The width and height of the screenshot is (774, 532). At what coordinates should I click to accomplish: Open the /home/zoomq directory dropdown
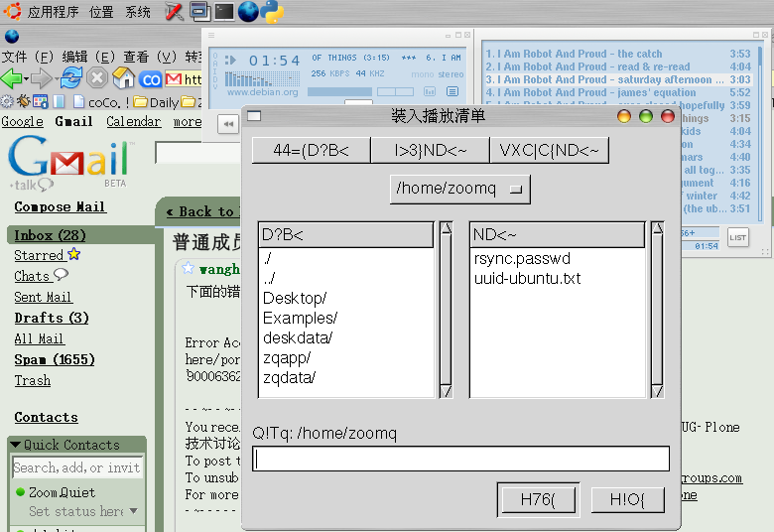coord(460,188)
